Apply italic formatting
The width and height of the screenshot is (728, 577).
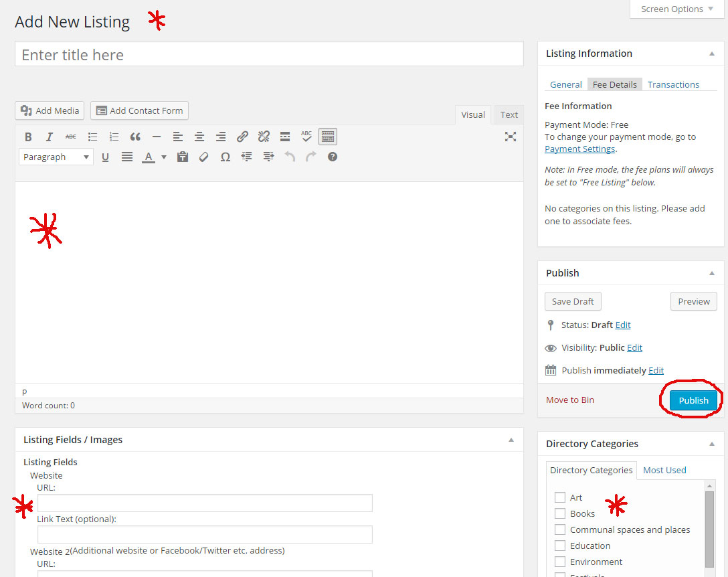49,137
